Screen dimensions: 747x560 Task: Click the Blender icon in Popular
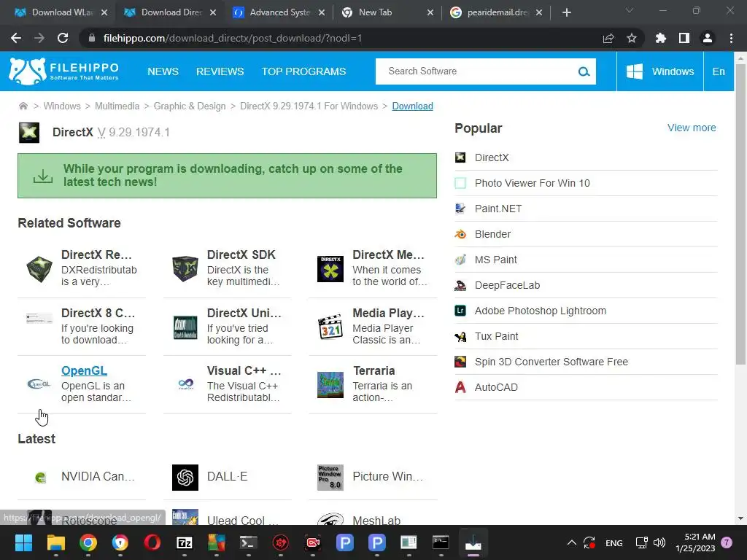click(x=460, y=234)
